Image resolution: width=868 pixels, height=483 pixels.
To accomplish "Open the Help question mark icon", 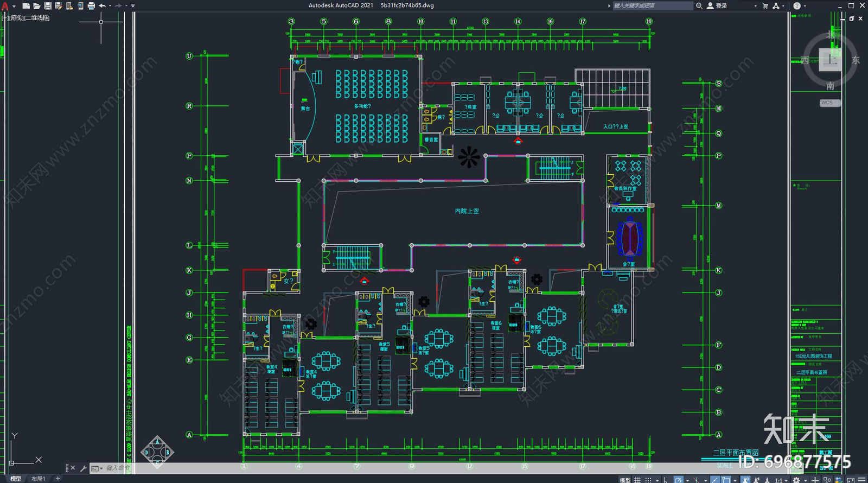I will [x=797, y=5].
